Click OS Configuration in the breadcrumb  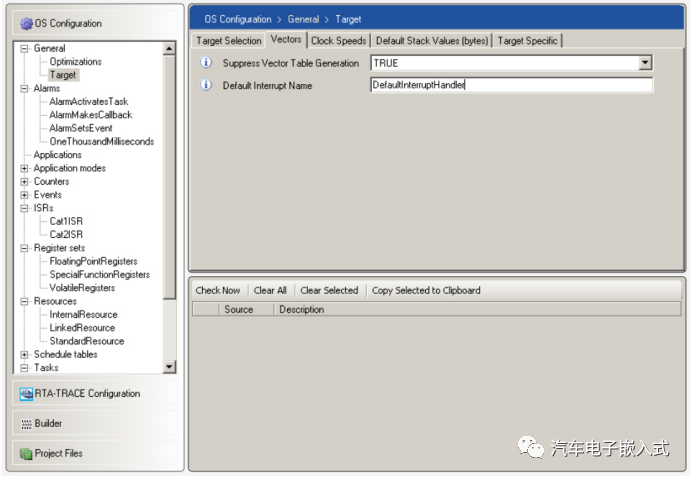237,19
